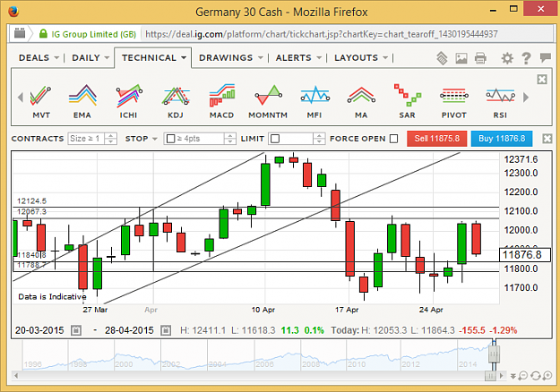Click the limit stepper arrows
This screenshot has width=560, height=392.
319,139
